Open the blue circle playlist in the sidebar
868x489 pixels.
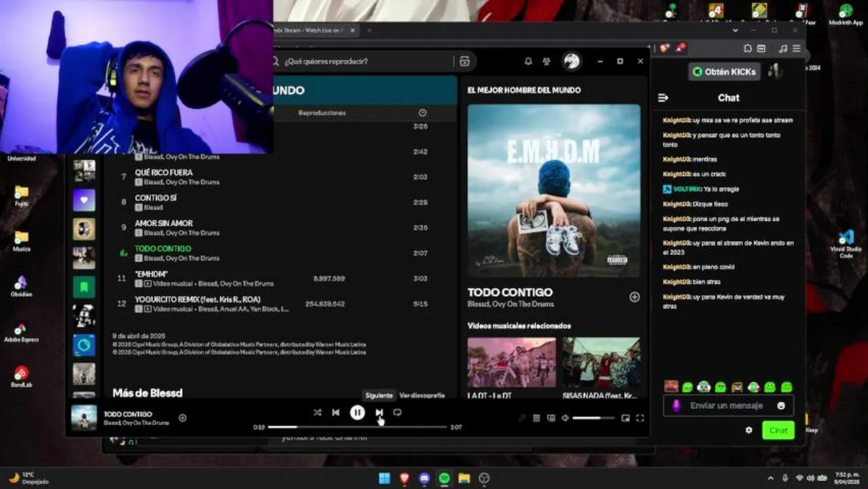pyautogui.click(x=84, y=345)
